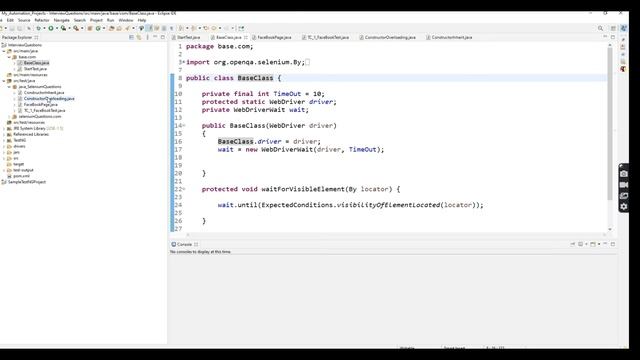Click the New Java Class toolbar icon
The width and height of the screenshot is (640, 360).
[98, 28]
